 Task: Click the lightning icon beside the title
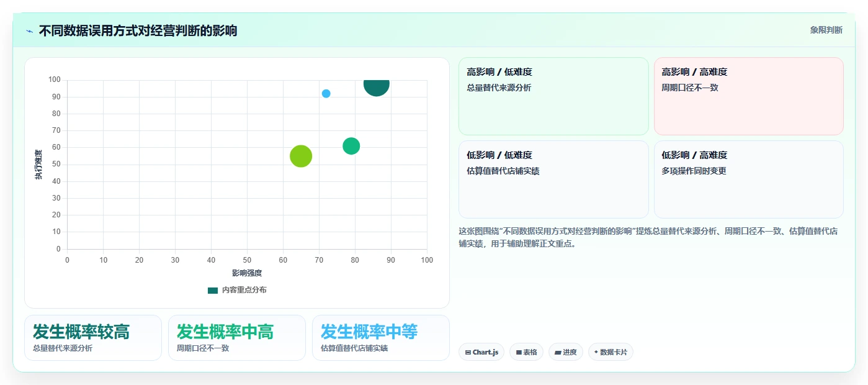pyautogui.click(x=30, y=31)
